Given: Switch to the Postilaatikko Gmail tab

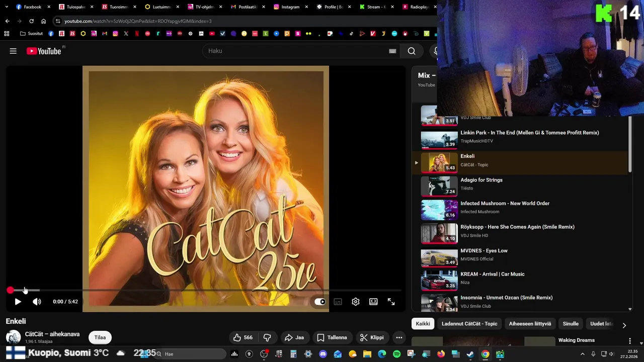Looking at the screenshot, I should click(x=247, y=7).
